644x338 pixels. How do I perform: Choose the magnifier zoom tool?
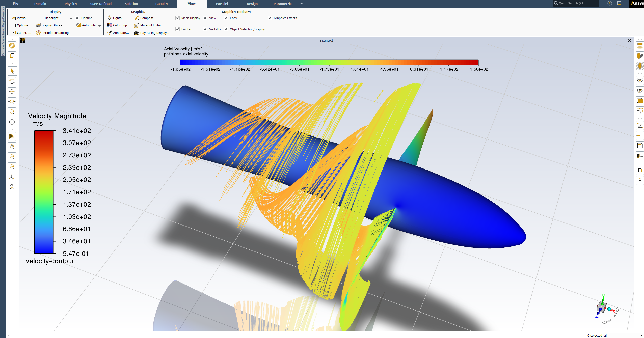[12, 112]
